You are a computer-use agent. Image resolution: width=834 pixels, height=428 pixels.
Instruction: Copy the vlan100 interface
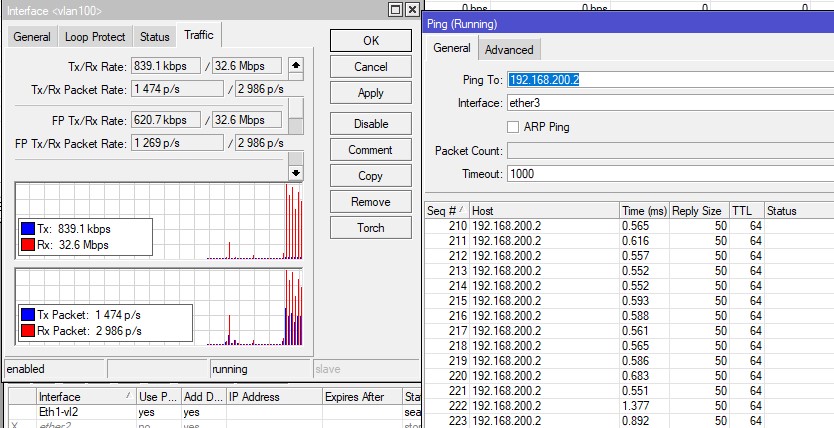click(x=371, y=175)
